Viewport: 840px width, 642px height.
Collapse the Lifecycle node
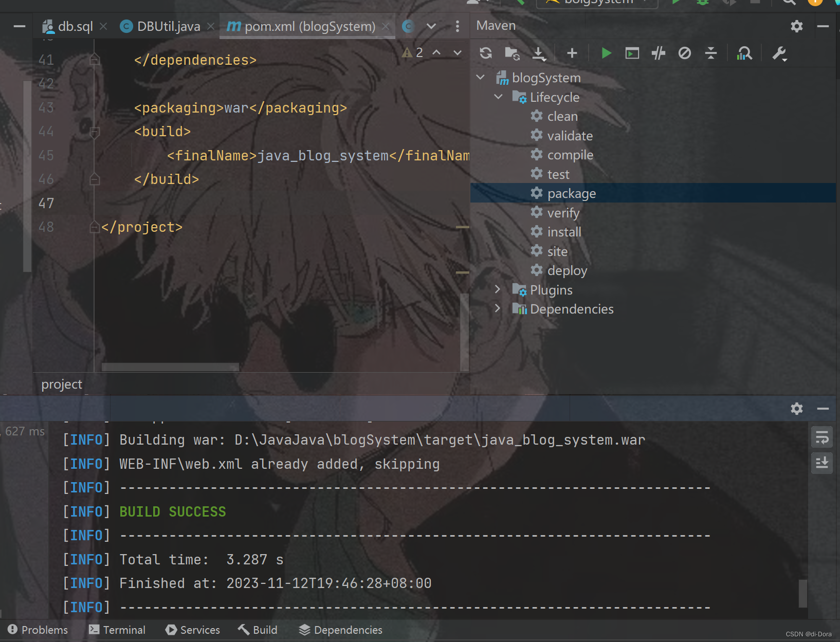pyautogui.click(x=498, y=97)
